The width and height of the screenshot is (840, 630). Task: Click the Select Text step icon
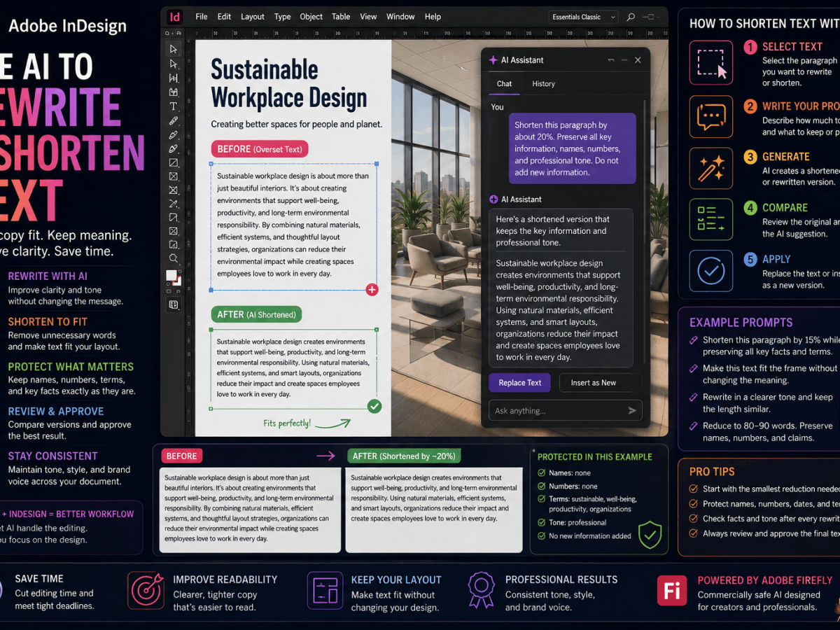(x=711, y=62)
